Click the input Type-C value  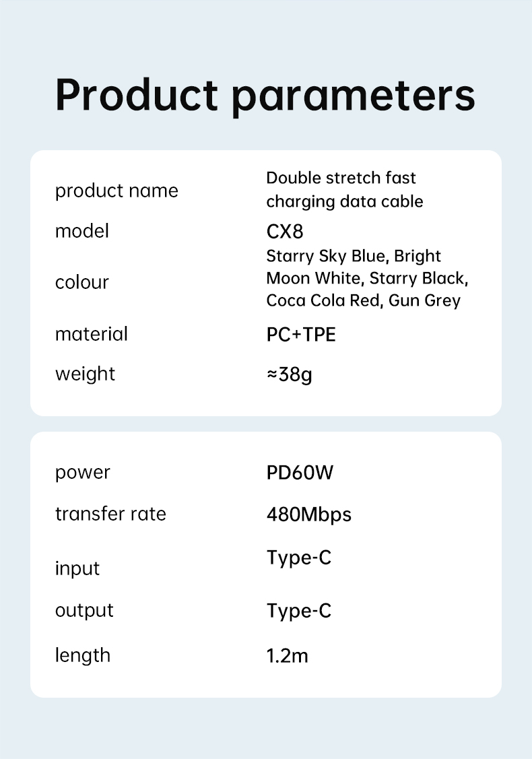tap(299, 558)
